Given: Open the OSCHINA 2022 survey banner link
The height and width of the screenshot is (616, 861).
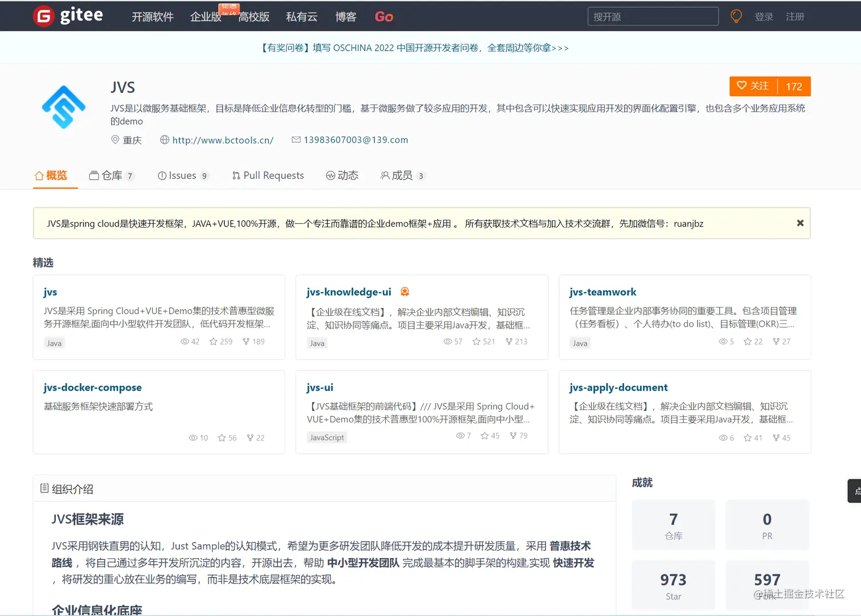Looking at the screenshot, I should tap(414, 48).
